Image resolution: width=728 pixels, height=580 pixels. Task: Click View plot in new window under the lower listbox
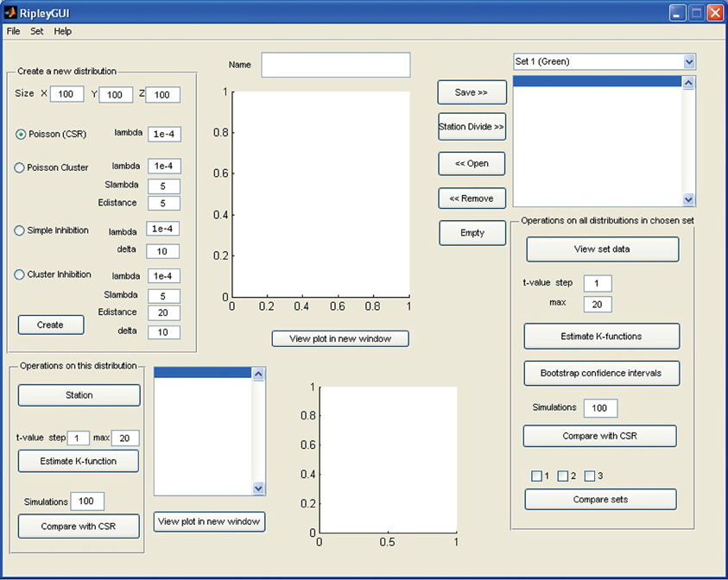pyautogui.click(x=209, y=522)
